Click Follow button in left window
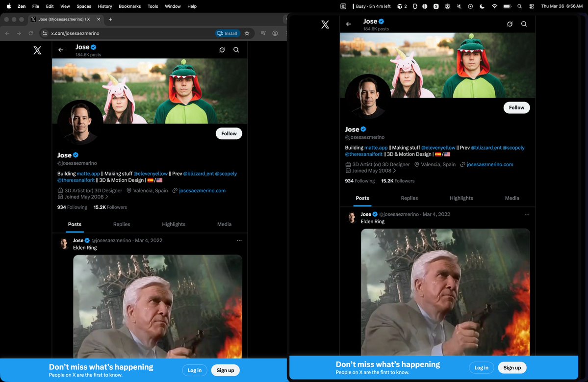588x382 pixels. pyautogui.click(x=229, y=133)
